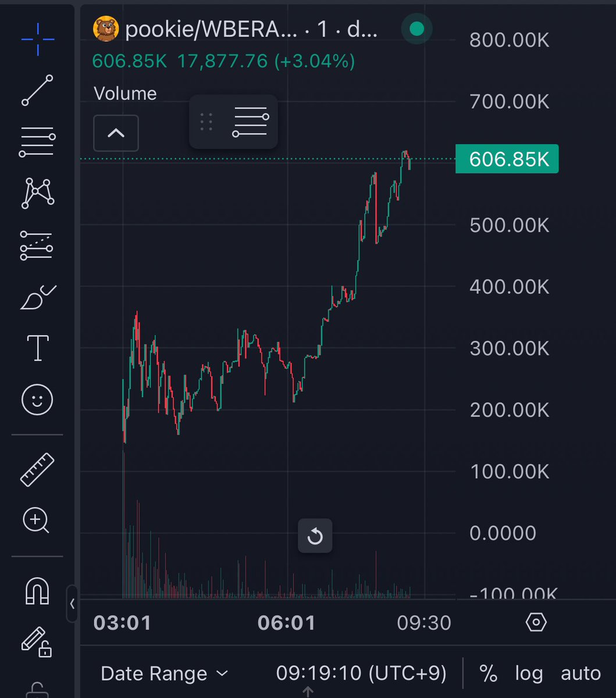Select the crosshair cursor tool
616x698 pixels.
coord(38,40)
